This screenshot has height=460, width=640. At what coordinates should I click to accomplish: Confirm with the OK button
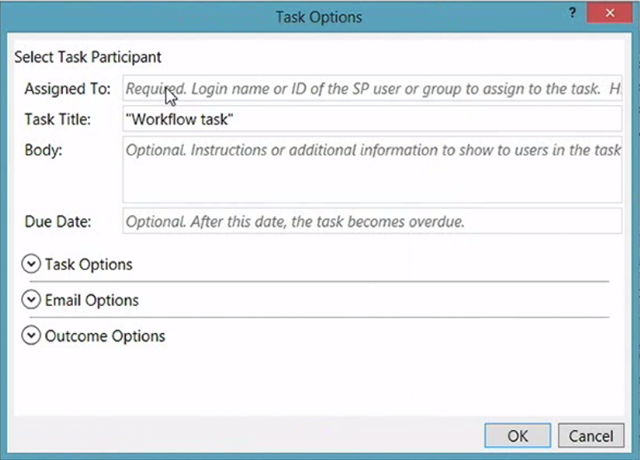point(518,436)
